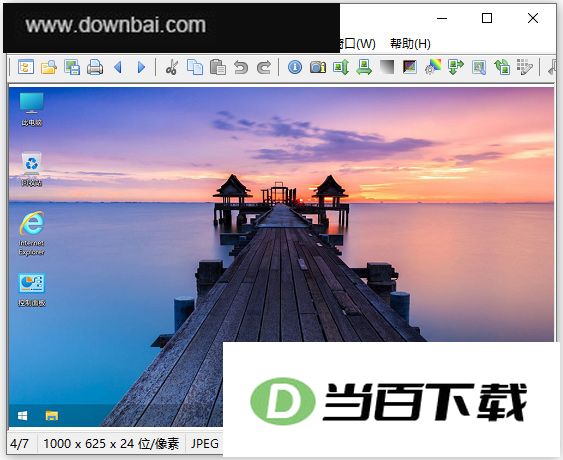Go to the previous image with the left arrow
Screen dimensions: 563x460
[x=118, y=67]
